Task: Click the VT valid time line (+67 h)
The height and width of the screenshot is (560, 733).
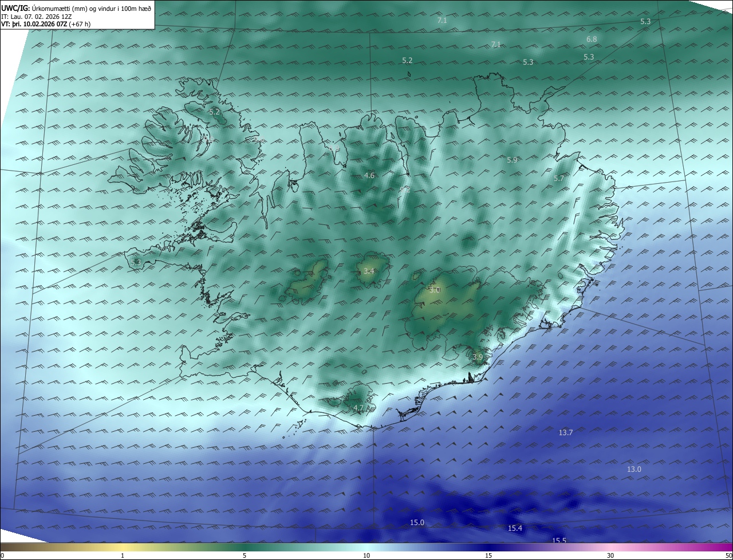Action: coord(46,24)
